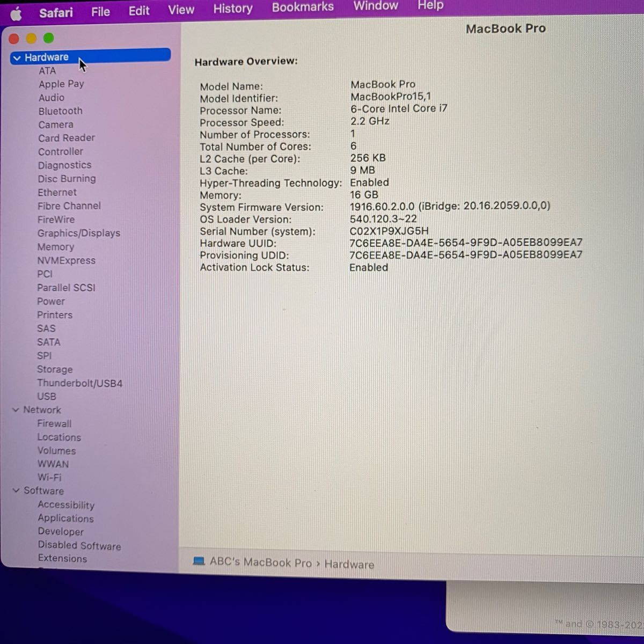Click the green zoom window button
This screenshot has height=644, width=644.
48,38
